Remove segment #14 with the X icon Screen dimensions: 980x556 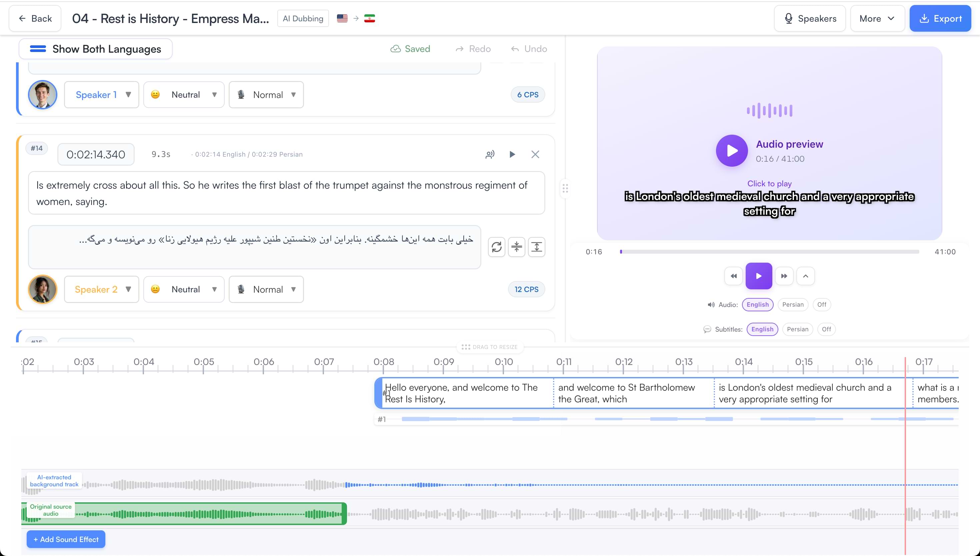(x=535, y=154)
